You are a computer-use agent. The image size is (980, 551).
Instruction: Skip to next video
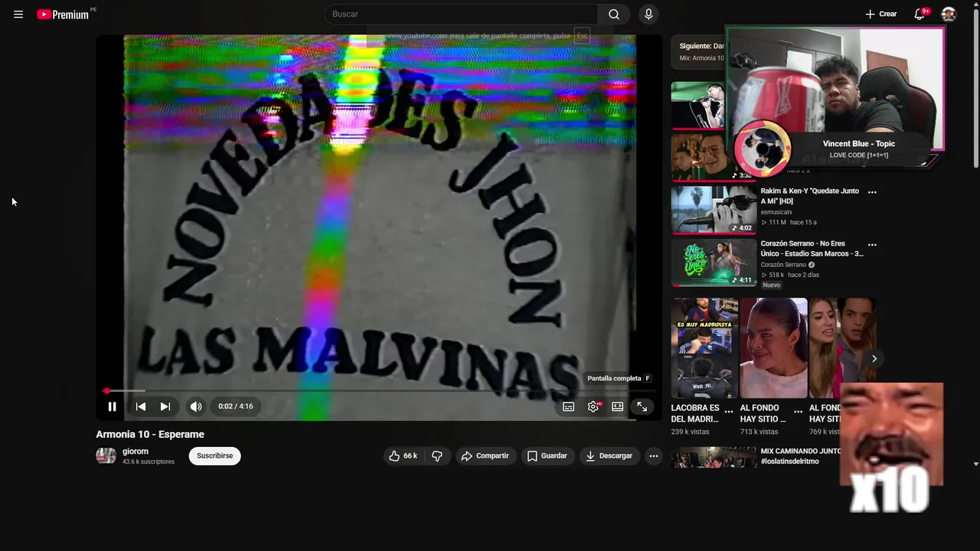(165, 406)
